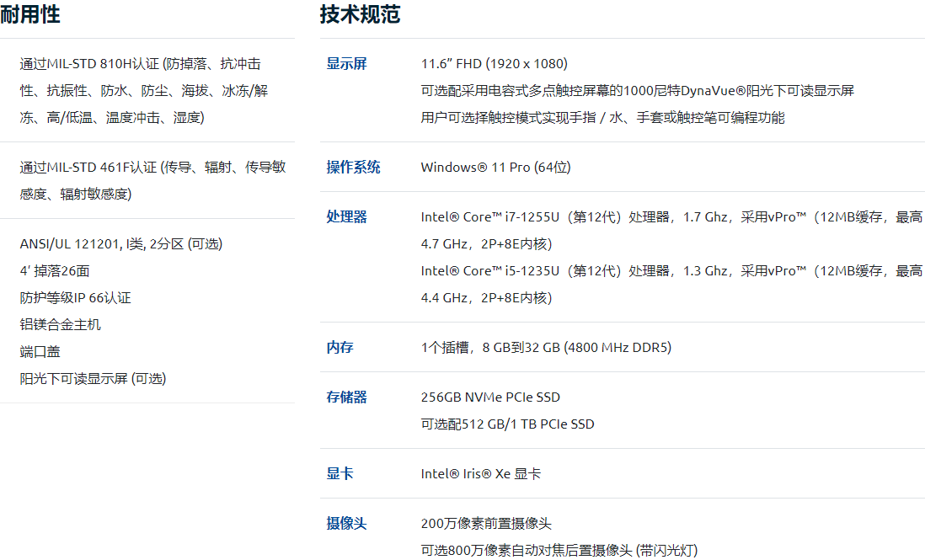Click the 端口盖 entry
Screen dimensions: 925x560
40,352
